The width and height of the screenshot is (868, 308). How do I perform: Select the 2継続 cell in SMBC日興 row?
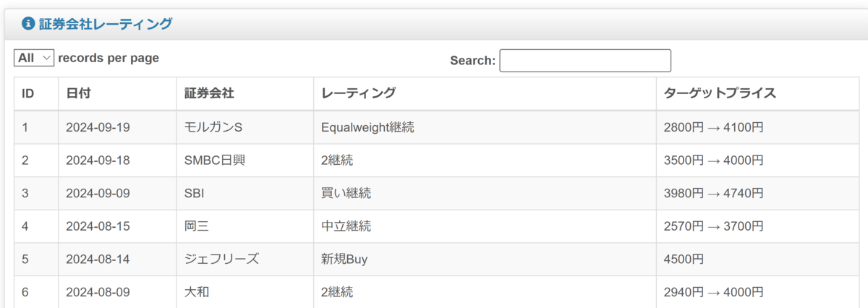pyautogui.click(x=485, y=161)
